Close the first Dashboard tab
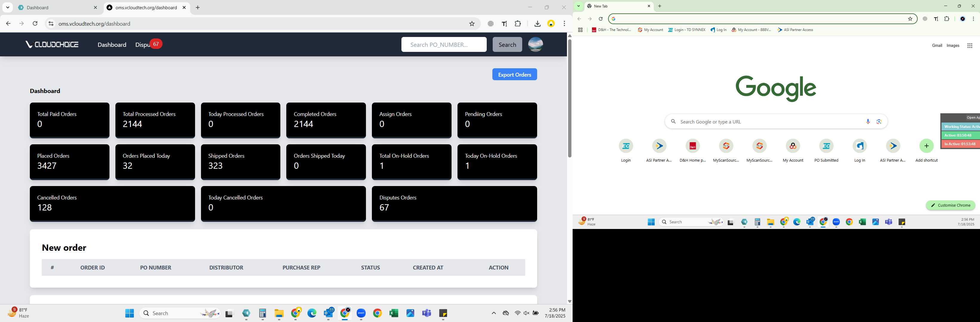The width and height of the screenshot is (980, 322). point(95,8)
